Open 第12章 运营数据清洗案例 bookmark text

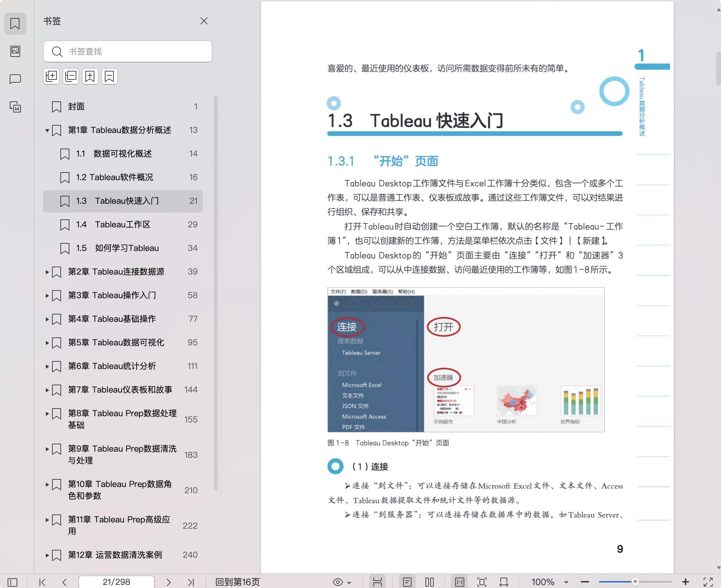pos(115,555)
